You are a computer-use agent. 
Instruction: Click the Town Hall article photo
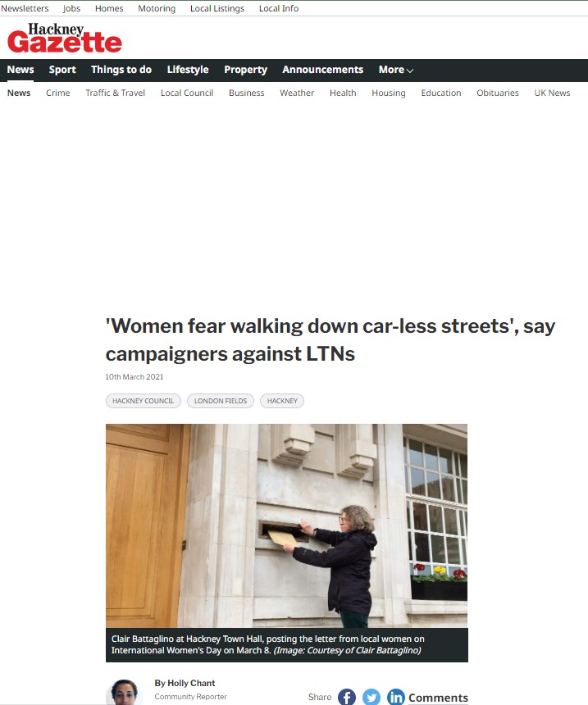pos(286,525)
